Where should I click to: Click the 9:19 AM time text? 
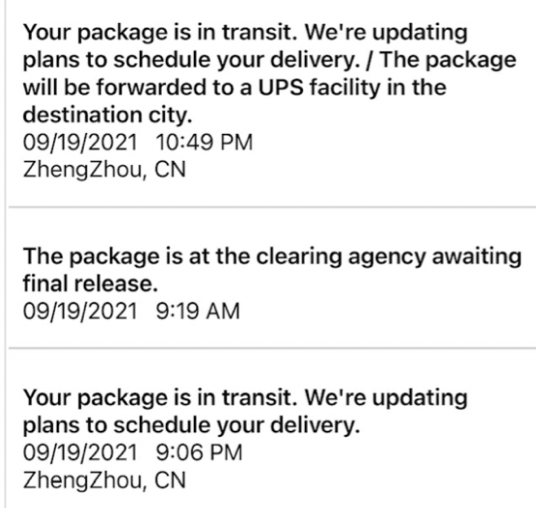(198, 311)
